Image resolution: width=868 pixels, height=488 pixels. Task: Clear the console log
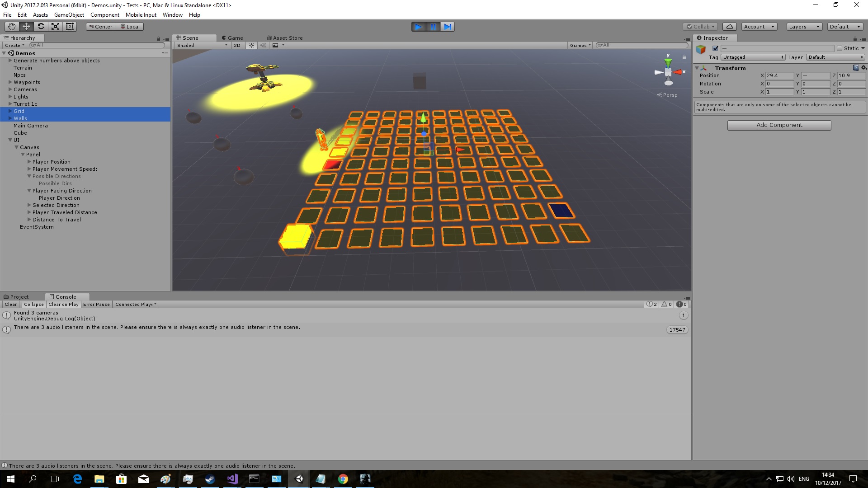pos(11,305)
